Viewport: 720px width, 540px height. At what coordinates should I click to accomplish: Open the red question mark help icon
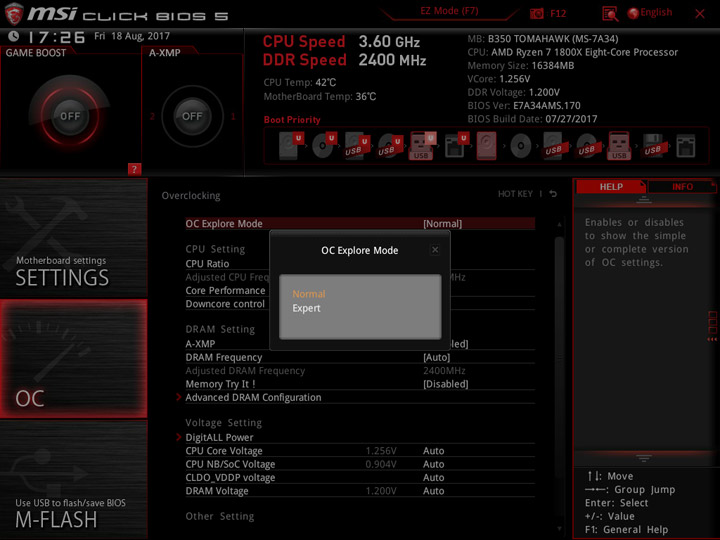point(134,169)
